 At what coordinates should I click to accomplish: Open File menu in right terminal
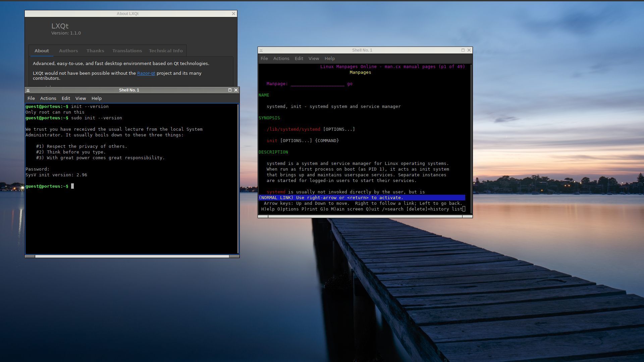coord(264,58)
